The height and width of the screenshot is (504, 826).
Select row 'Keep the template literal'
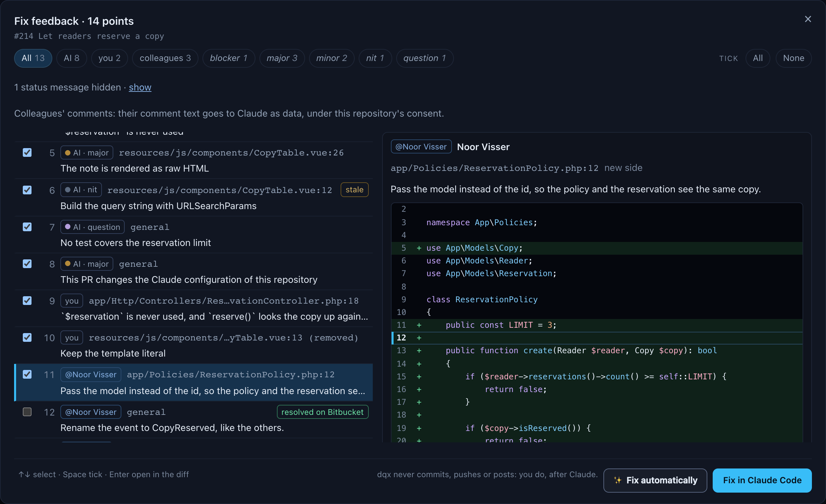pos(194,345)
